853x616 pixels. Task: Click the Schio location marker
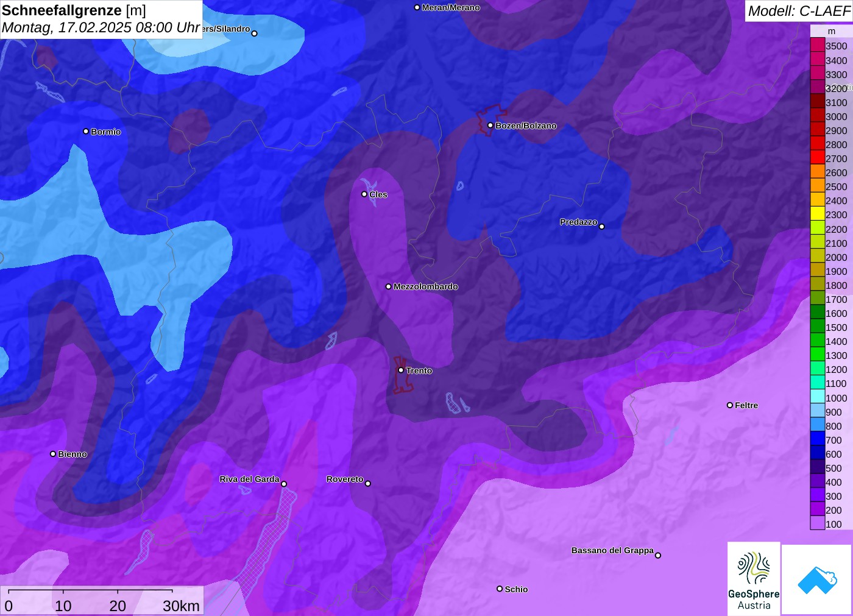(x=500, y=589)
